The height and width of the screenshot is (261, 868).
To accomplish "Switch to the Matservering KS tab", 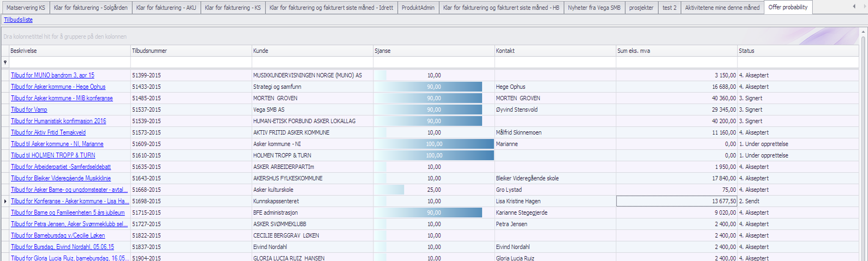I will click(26, 8).
